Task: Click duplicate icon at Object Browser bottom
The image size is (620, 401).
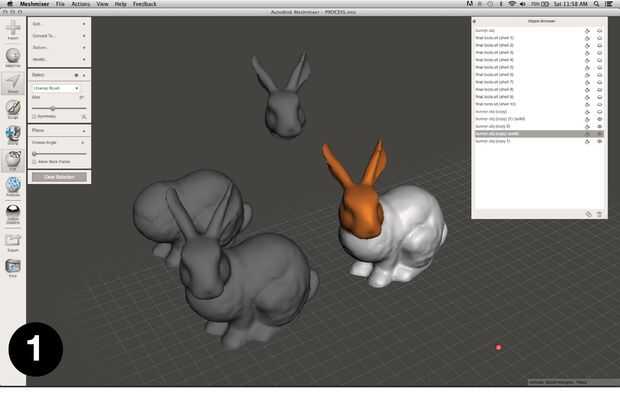Action: pos(588,214)
